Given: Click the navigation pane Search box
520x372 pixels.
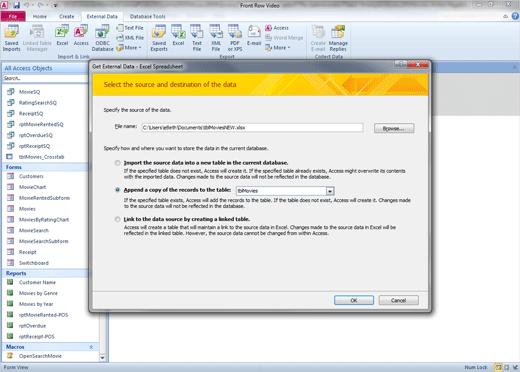Looking at the screenshot, I should (x=45, y=78).
